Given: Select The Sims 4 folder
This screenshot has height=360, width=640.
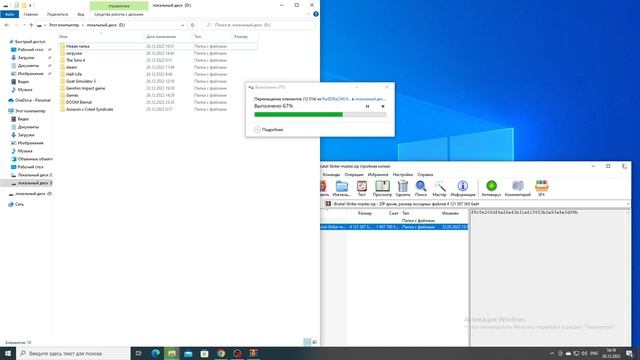Looking at the screenshot, I should pos(76,60).
